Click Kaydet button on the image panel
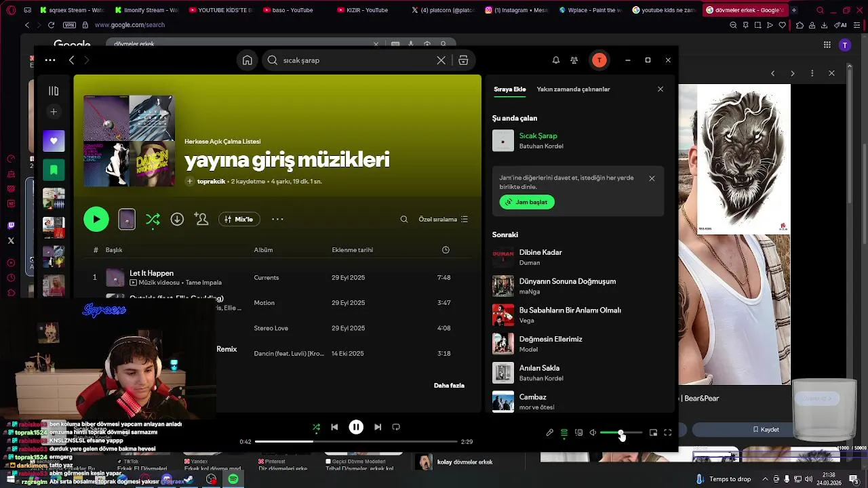Viewport: 868px width, 488px height. coord(766,430)
